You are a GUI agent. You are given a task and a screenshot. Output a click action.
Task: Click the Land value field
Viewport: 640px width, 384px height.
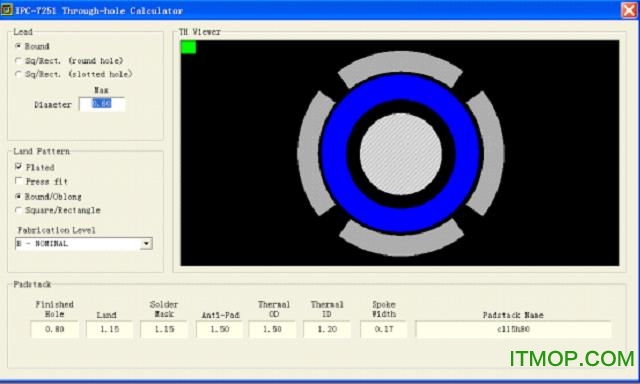pos(109,329)
